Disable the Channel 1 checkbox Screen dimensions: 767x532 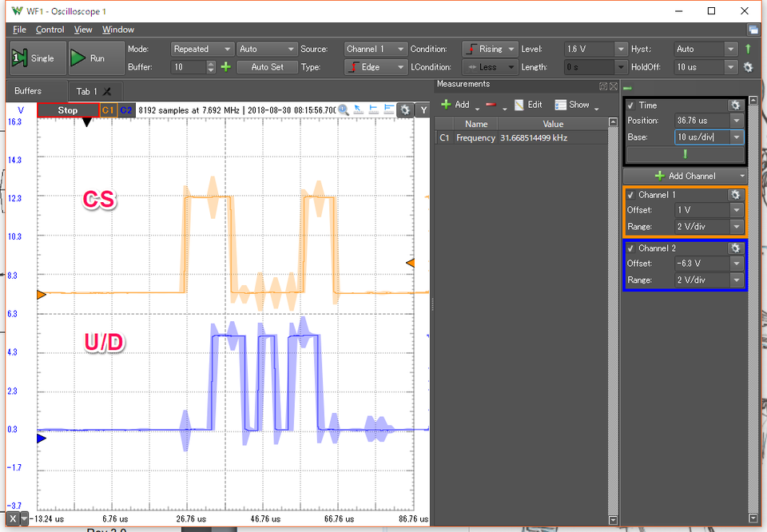[631, 195]
